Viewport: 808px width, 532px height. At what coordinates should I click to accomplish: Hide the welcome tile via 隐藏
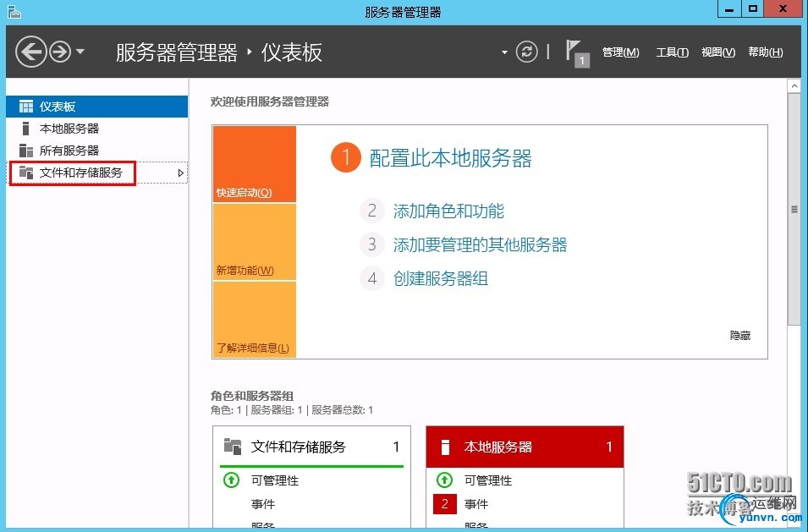[740, 336]
